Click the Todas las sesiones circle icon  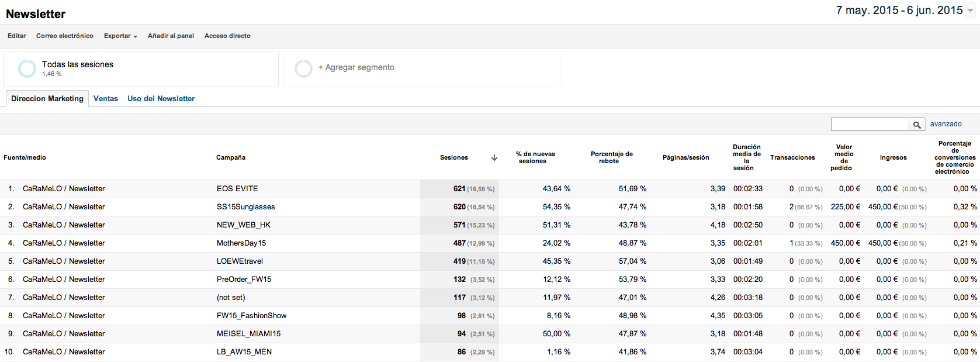(27, 68)
